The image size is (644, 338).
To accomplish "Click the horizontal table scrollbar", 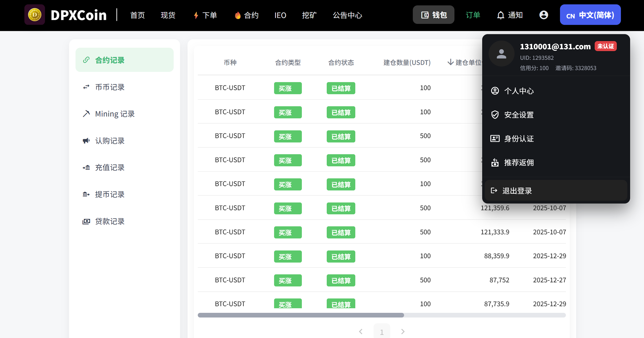I will [301, 315].
